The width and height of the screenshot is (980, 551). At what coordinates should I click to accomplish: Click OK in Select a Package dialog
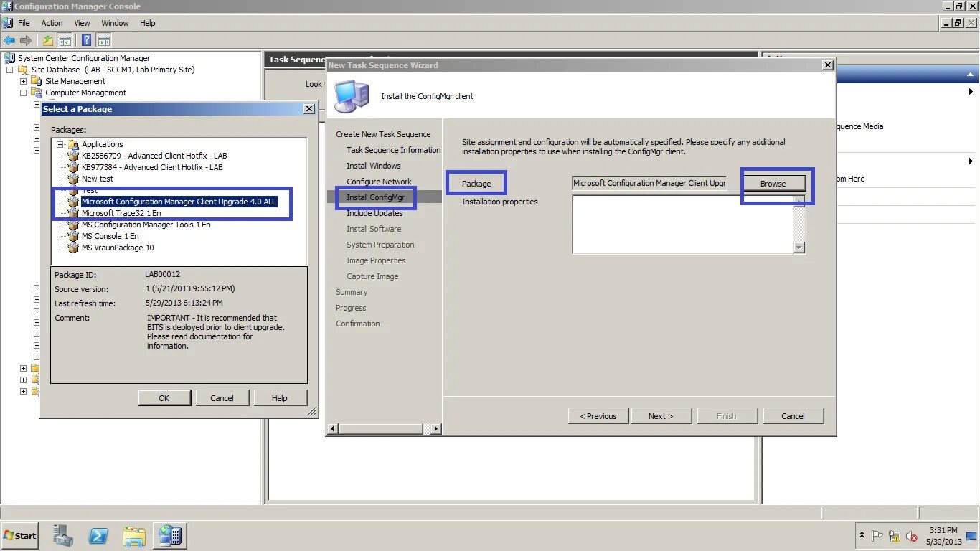click(164, 398)
